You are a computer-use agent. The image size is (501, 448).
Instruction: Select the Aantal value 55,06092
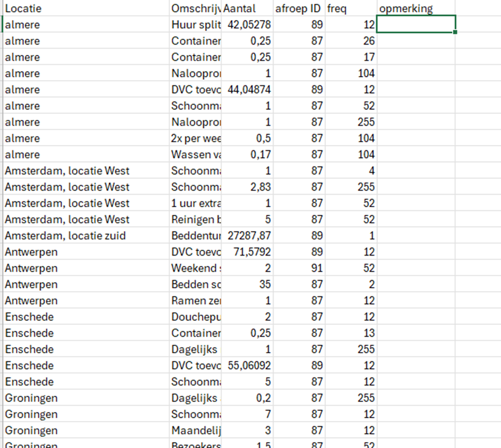point(247,366)
